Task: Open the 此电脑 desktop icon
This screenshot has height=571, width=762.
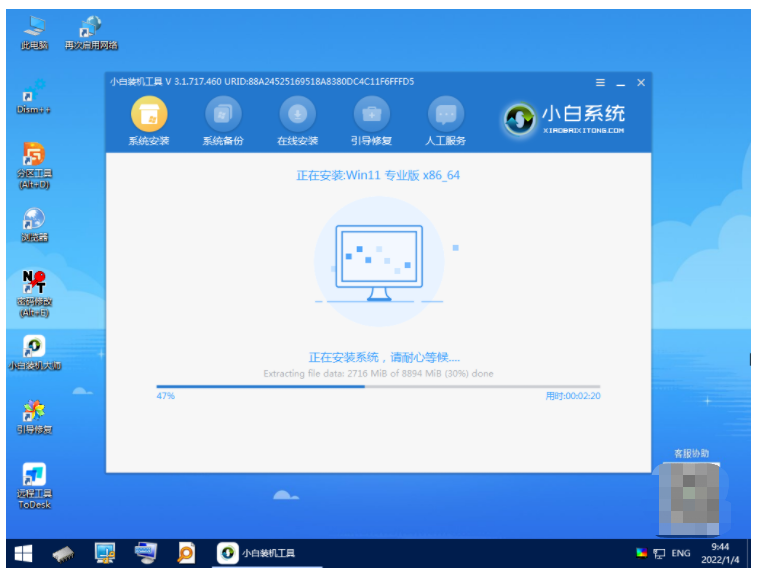Action: 33,30
